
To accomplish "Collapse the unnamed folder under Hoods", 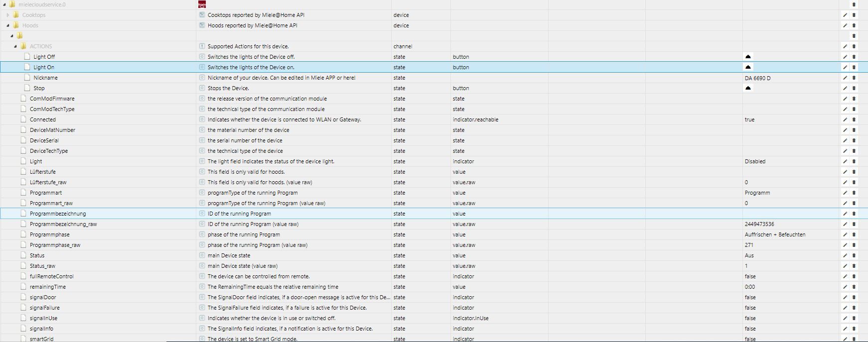I will click(12, 36).
